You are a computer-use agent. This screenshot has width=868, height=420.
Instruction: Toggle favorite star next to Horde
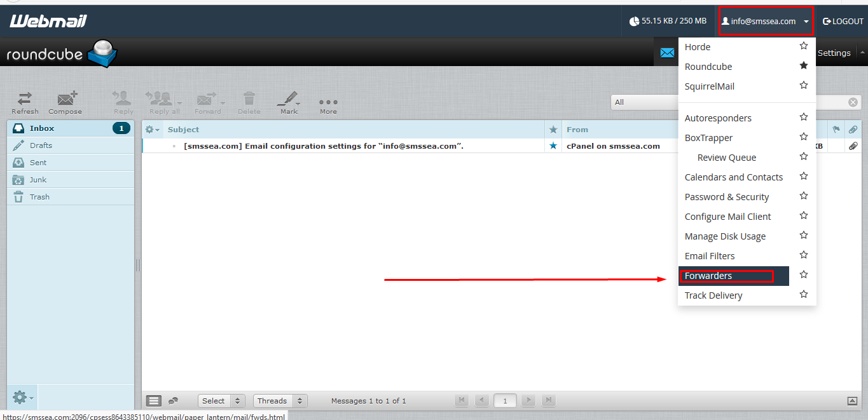coord(803,46)
